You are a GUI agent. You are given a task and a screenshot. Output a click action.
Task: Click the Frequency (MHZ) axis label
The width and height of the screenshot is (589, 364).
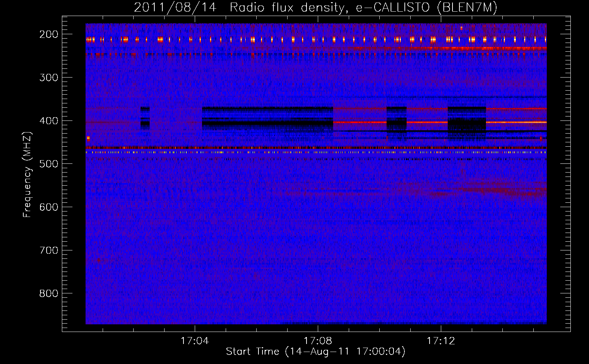pyautogui.click(x=27, y=174)
